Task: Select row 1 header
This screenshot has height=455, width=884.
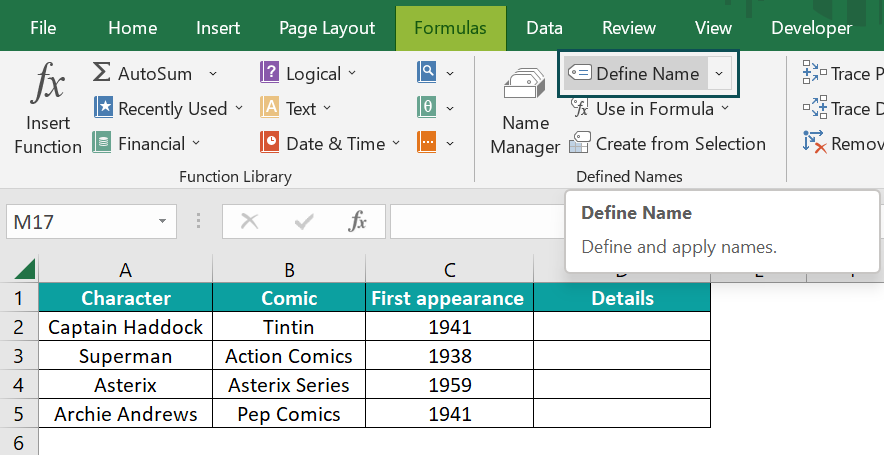Action: point(19,298)
